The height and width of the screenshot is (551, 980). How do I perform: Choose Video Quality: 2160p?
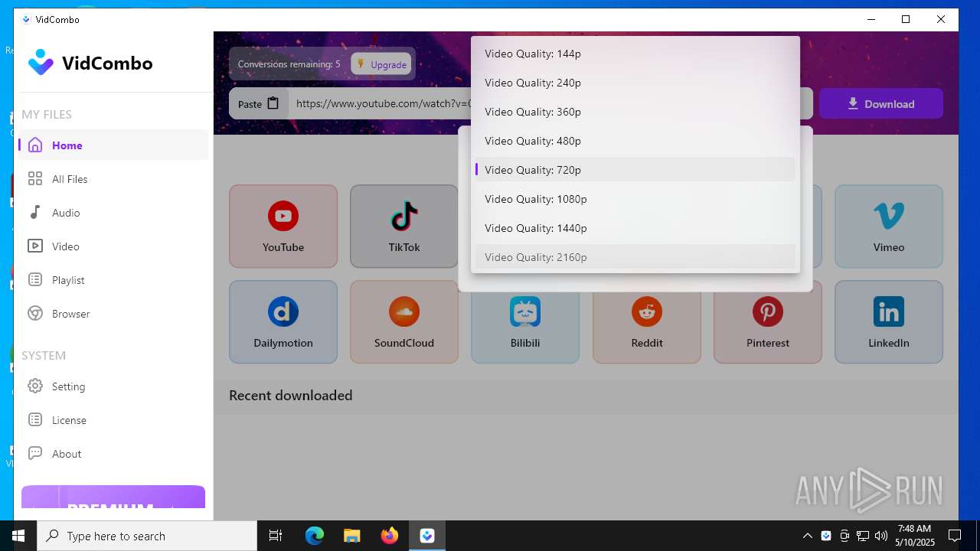635,257
